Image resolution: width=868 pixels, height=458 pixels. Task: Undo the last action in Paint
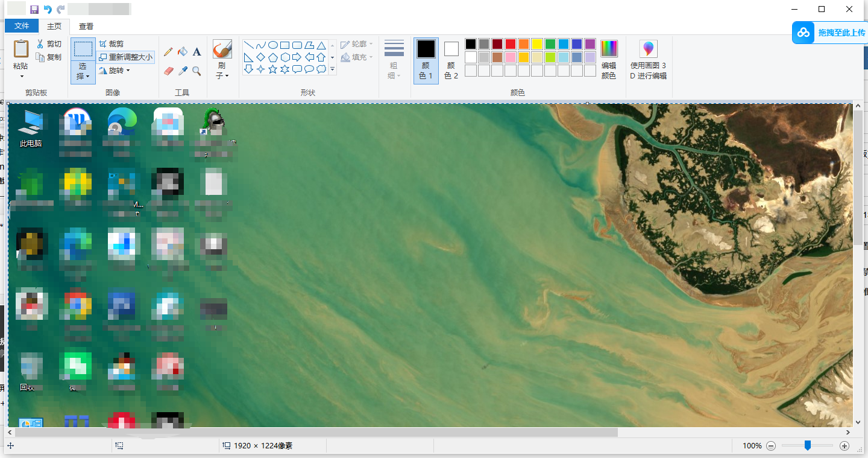pos(48,10)
